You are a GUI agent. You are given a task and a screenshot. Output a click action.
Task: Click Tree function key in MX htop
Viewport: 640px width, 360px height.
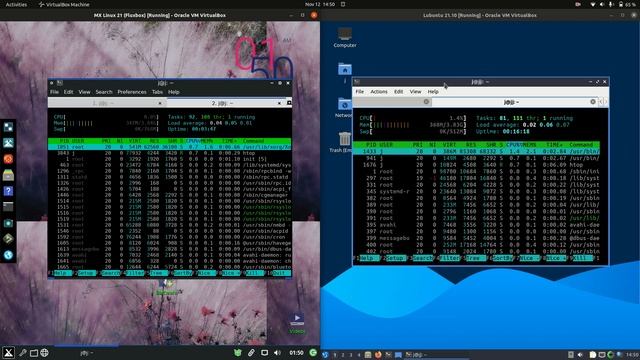[x=158, y=273]
